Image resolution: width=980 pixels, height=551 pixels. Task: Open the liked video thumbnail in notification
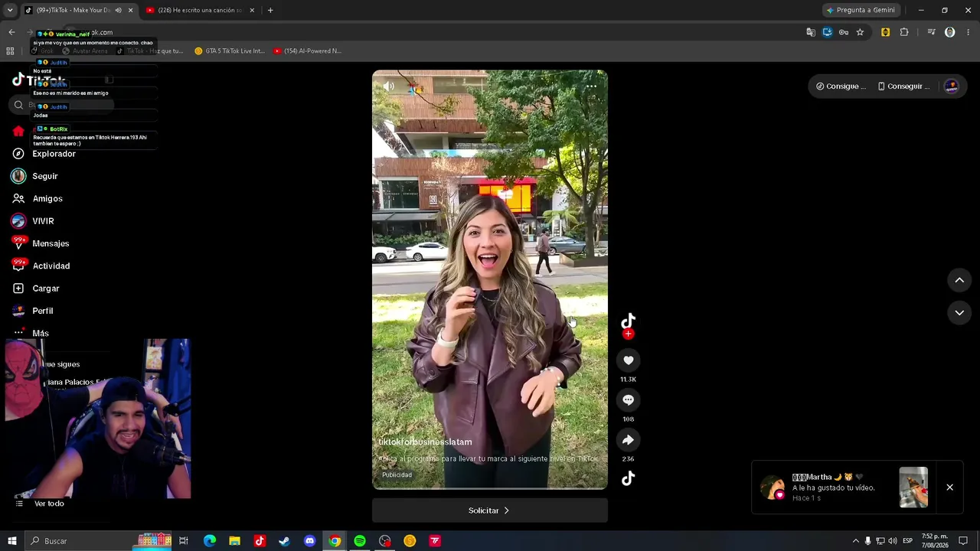coord(913,487)
